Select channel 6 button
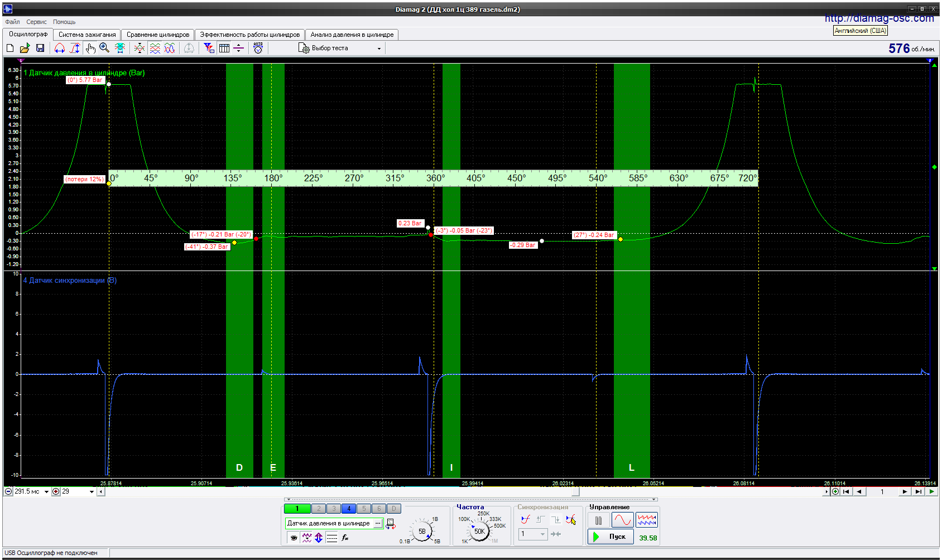This screenshot has height=560, width=942. (379, 509)
